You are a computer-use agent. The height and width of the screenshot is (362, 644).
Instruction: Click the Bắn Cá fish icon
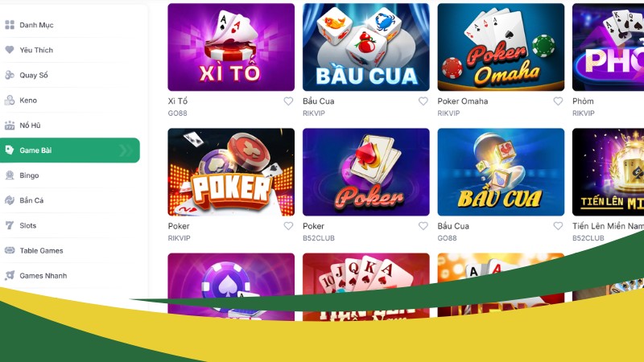10,200
